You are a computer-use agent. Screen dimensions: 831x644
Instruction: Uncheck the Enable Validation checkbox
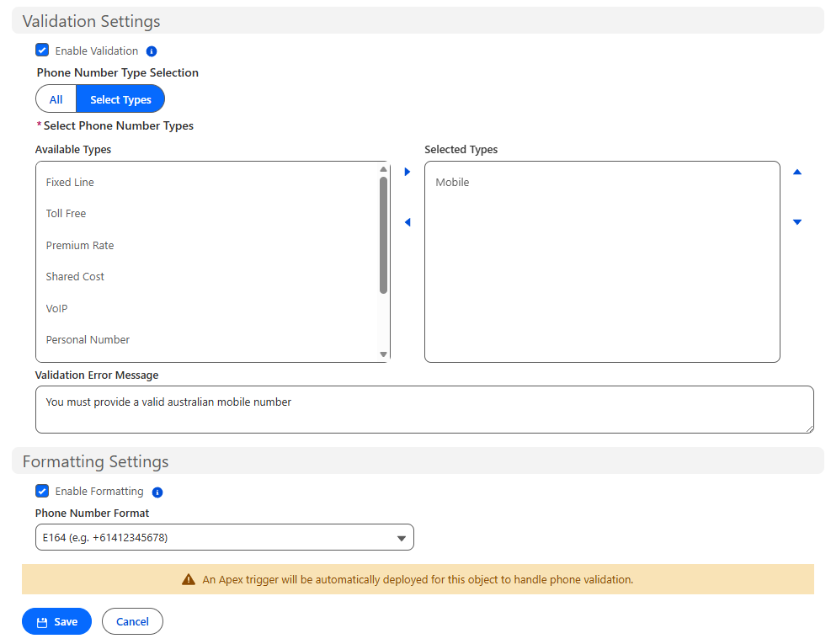pyautogui.click(x=42, y=50)
